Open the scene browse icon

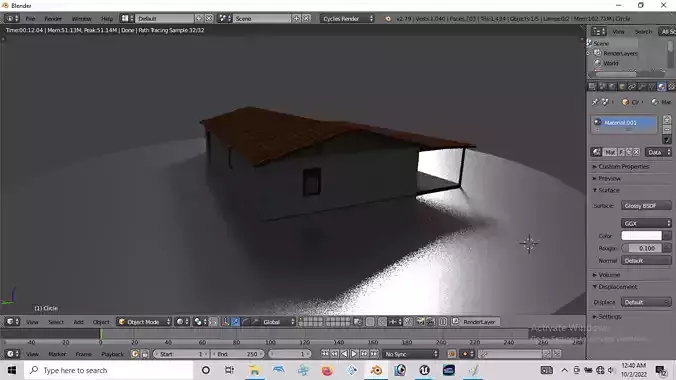pos(224,19)
